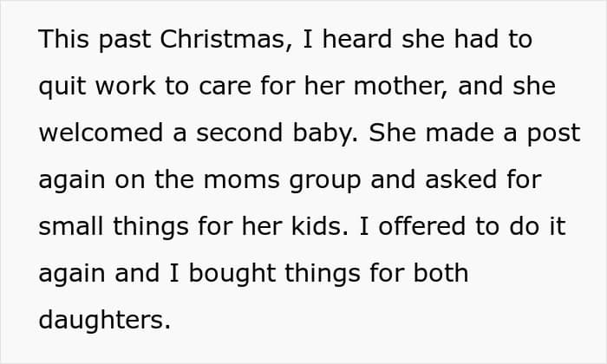The height and width of the screenshot is (364, 607).
Task: Click the word "post" ending third line
Action: (x=553, y=134)
